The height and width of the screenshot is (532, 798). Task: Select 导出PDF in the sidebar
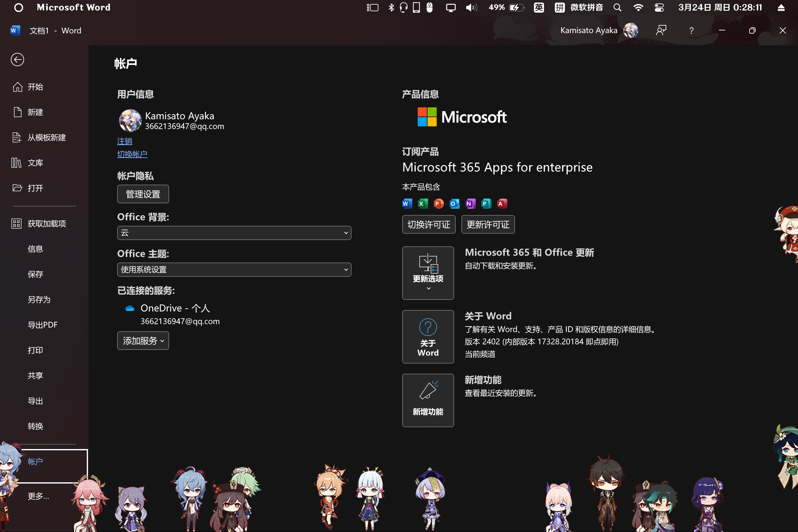click(42, 325)
